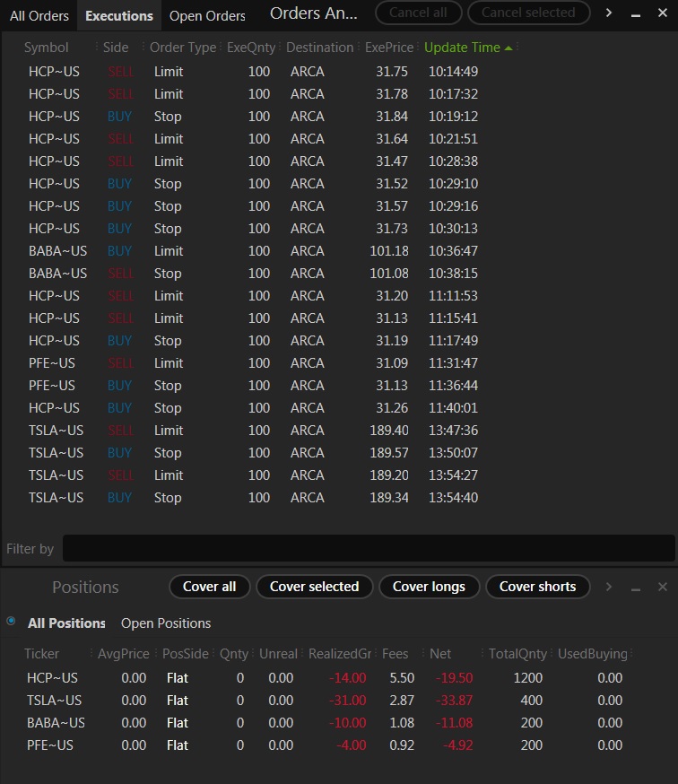Screen dimensions: 678x784
Task: Sort positions by Qnty header
Action: pos(234,654)
